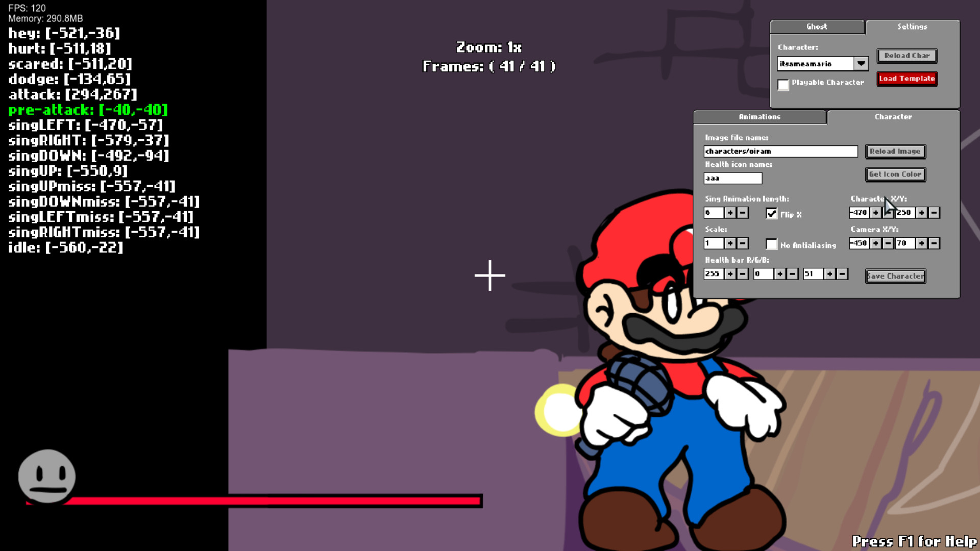Viewport: 980px width, 551px height.
Task: Open the Character selection dropdown
Action: 861,63
